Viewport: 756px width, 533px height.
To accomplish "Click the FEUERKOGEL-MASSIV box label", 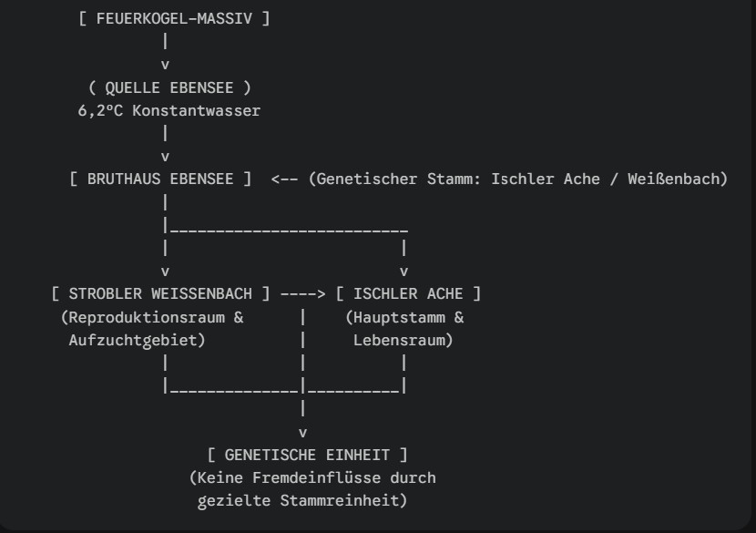I will click(x=175, y=18).
